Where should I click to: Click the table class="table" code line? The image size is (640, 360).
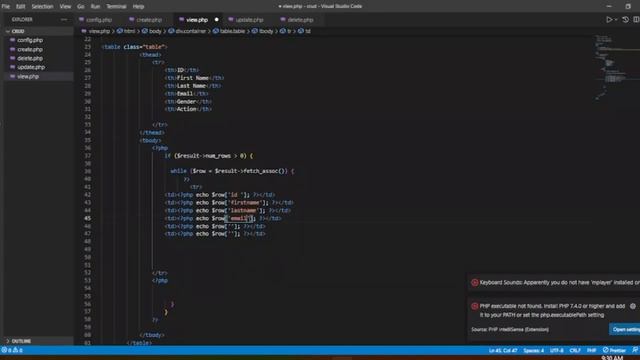[x=134, y=47]
